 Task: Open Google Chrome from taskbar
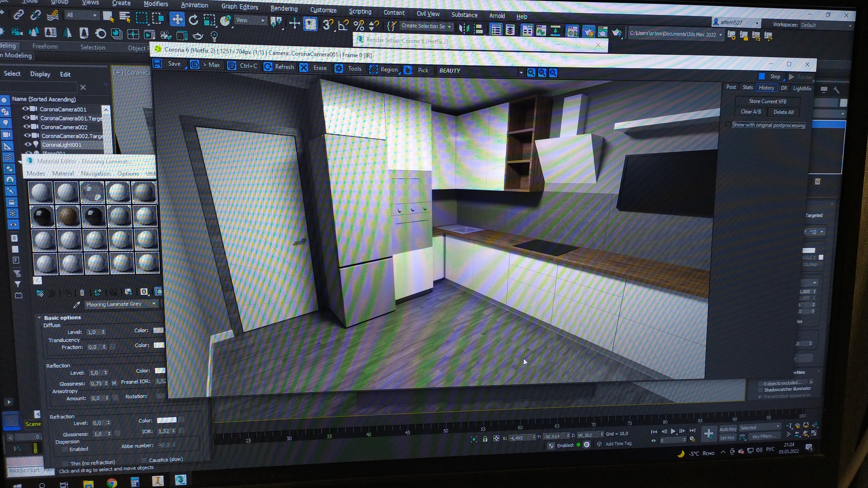click(111, 482)
